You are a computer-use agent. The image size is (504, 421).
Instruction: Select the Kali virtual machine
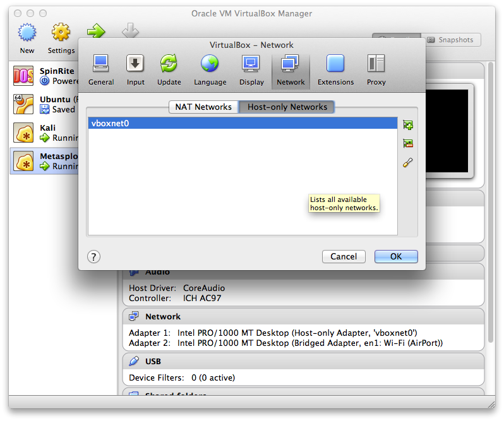pyautogui.click(x=44, y=133)
